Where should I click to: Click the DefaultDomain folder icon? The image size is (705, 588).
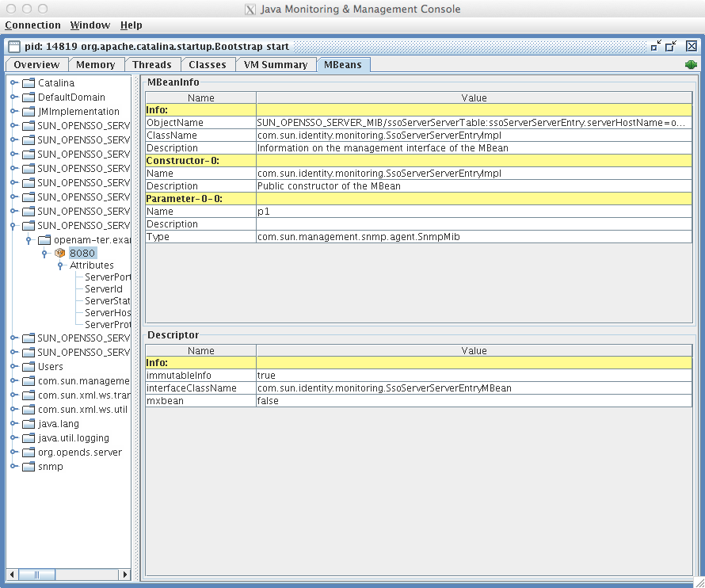pyautogui.click(x=27, y=97)
